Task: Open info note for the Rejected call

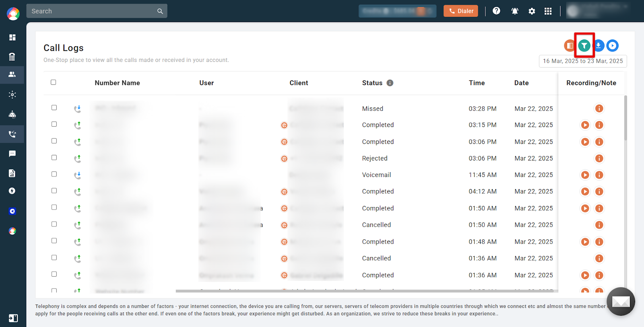Action: 599,158
